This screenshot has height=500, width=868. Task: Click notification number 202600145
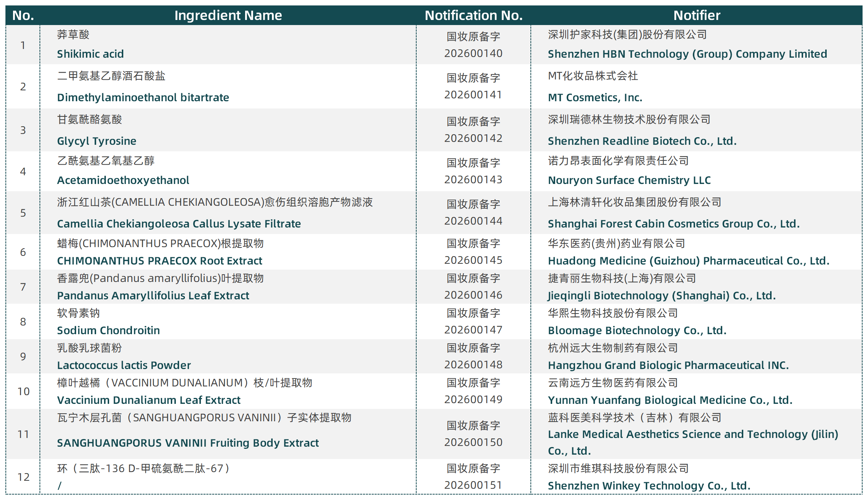pyautogui.click(x=473, y=260)
